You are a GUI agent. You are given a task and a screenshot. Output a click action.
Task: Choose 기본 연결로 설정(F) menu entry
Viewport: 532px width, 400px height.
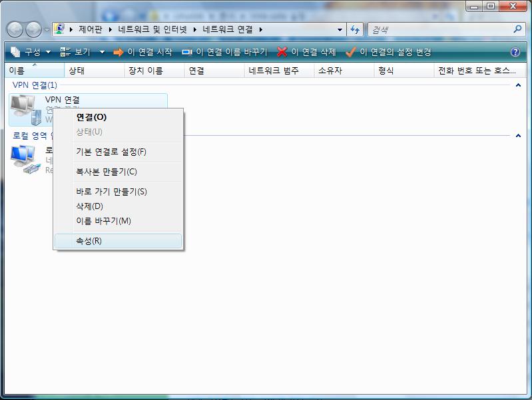point(111,152)
